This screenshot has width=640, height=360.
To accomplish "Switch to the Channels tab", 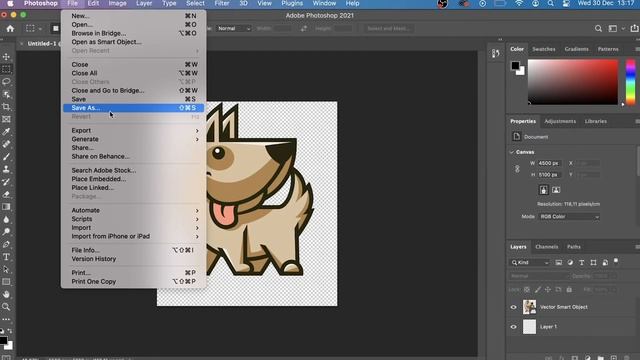I will 547,247.
